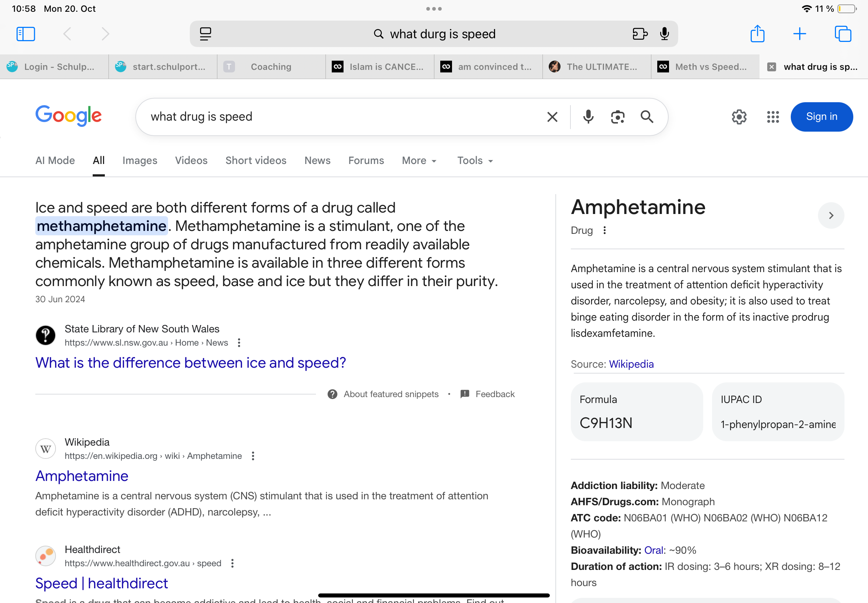The width and height of the screenshot is (868, 603).
Task: Open more options for Wikipedia result
Action: click(x=253, y=456)
